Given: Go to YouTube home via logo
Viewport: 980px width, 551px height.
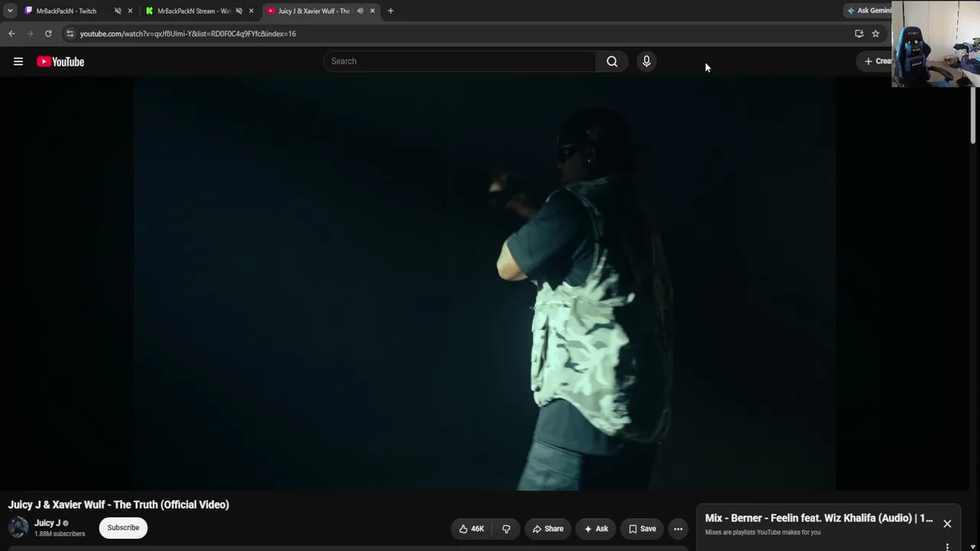Looking at the screenshot, I should point(60,61).
